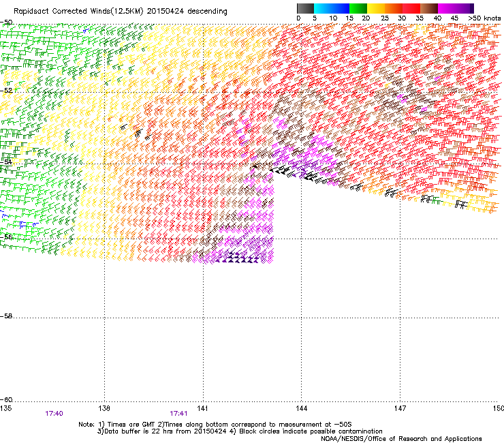Click the '-58' latitude axis label

click(6, 316)
